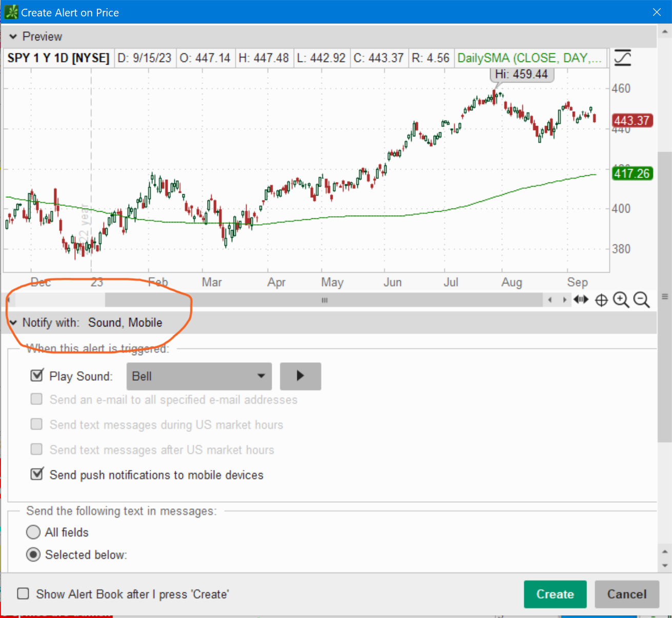
Task: Open the side panel grip menu icon
Action: [665, 297]
